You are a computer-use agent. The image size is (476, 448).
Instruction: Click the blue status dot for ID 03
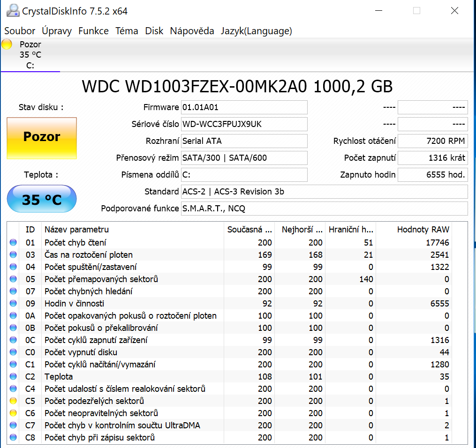coord(13,254)
